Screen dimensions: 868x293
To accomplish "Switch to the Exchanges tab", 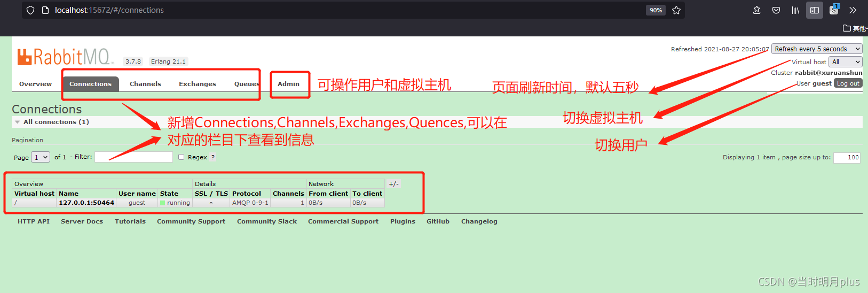I will click(x=198, y=84).
